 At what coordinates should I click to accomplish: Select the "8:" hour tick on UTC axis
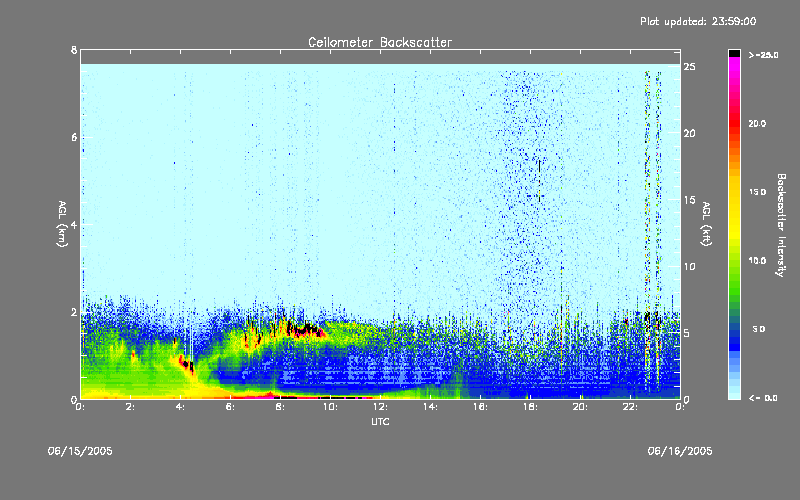pyautogui.click(x=280, y=407)
